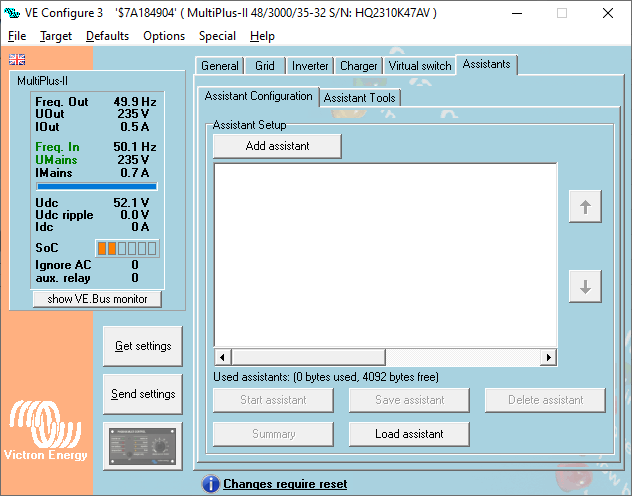Click the VE Configure title bar icon

(12, 13)
